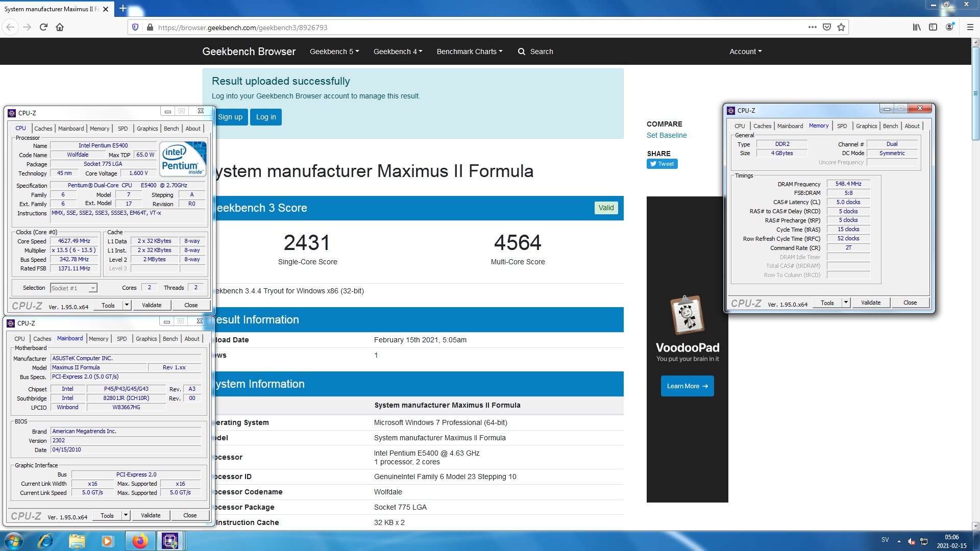980x551 pixels.
Task: Show the sidebars icon in the toolbar
Action: 933,27
